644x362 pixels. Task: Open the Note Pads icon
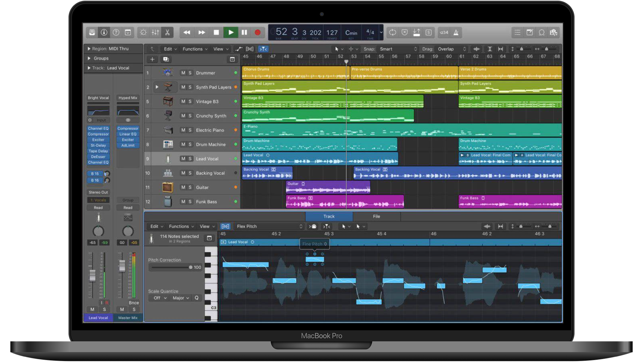(530, 33)
